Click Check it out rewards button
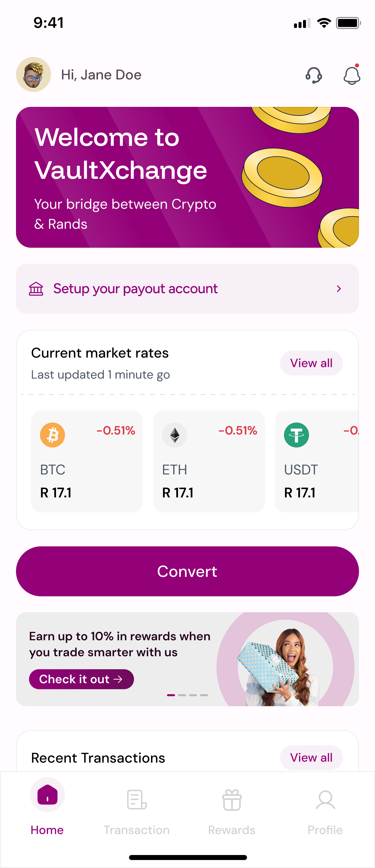Image resolution: width=375 pixels, height=868 pixels. pyautogui.click(x=81, y=679)
